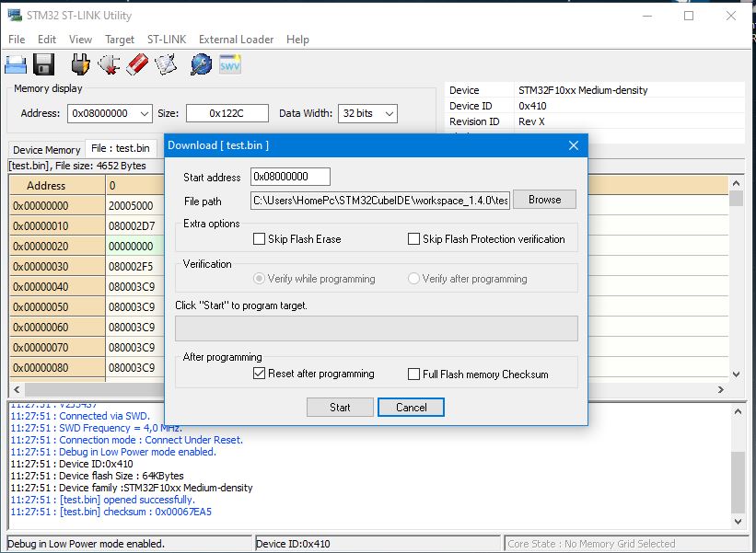
Task: Open the Help menu
Action: (x=297, y=40)
